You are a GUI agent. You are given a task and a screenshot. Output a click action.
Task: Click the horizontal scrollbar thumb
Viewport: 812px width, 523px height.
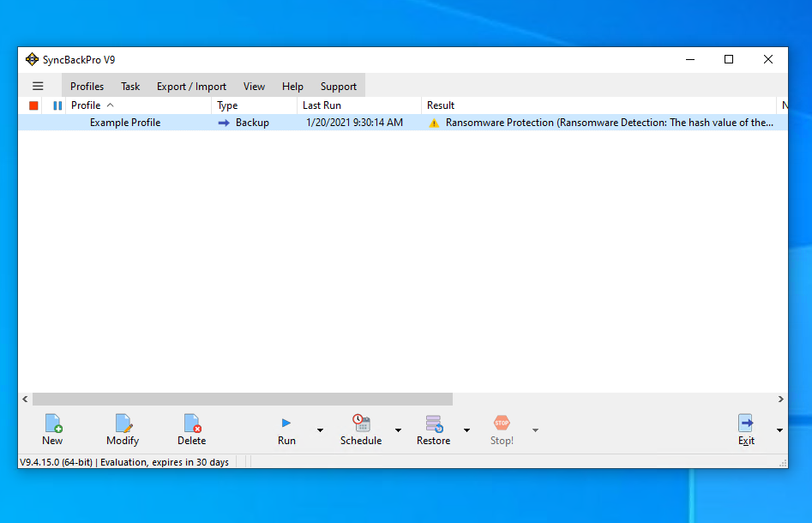click(x=243, y=400)
